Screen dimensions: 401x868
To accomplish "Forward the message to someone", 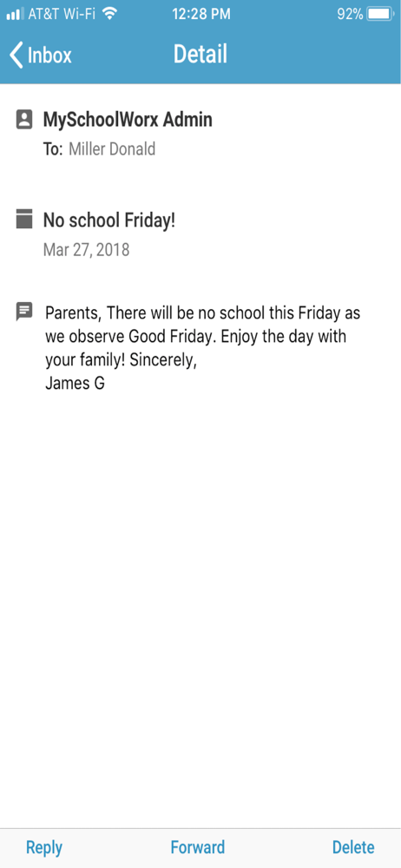I will (x=198, y=847).
